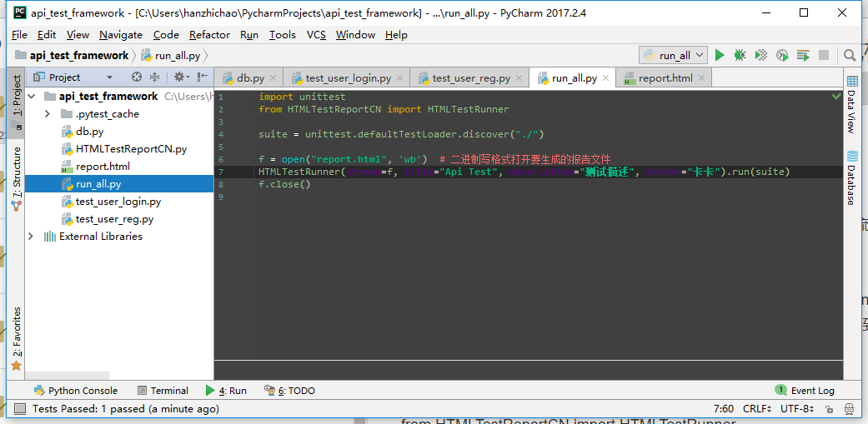
Task: Click the tool windows quick-access icon
Action: click(x=20, y=409)
